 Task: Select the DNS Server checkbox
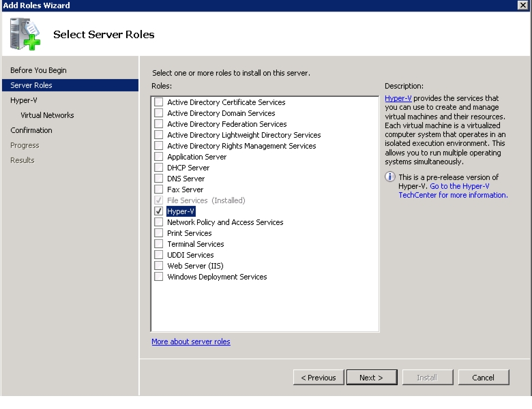158,179
